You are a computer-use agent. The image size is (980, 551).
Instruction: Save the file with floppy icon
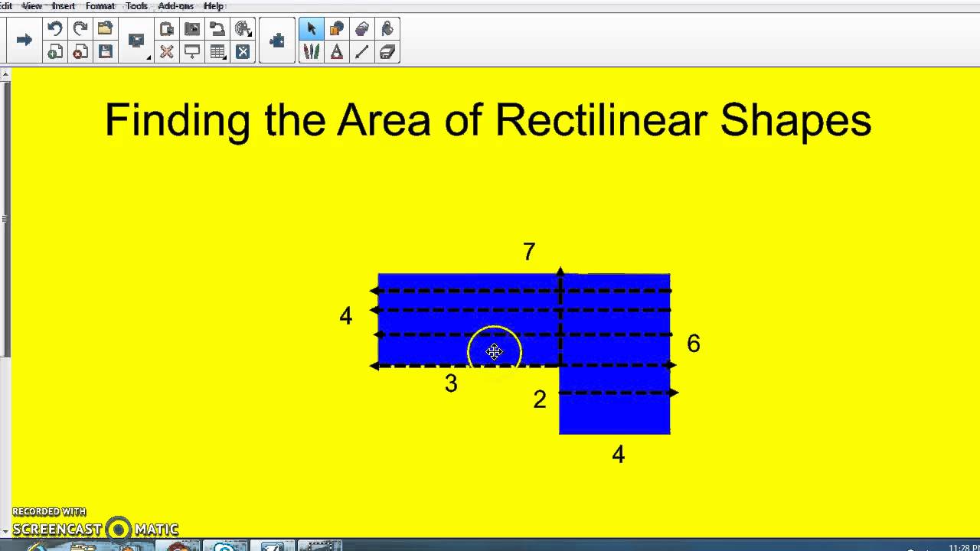pyautogui.click(x=105, y=52)
